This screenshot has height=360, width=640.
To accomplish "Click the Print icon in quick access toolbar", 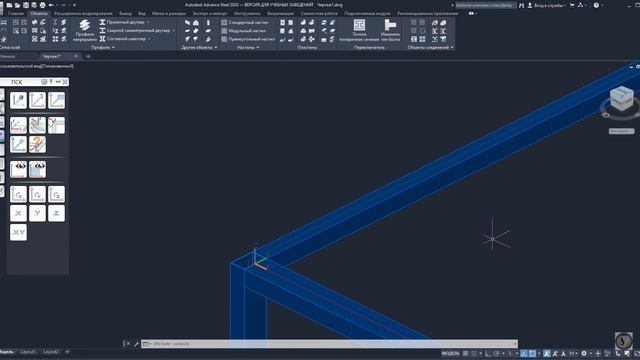I will (x=42, y=5).
